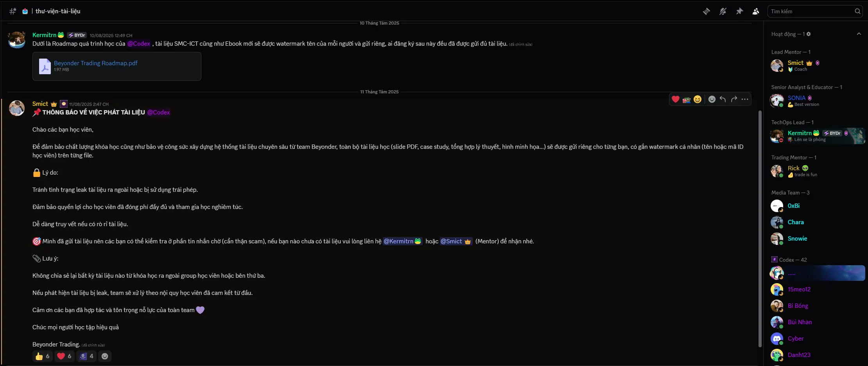
Task: Open emoji picker in message hover toolbar
Action: click(712, 99)
